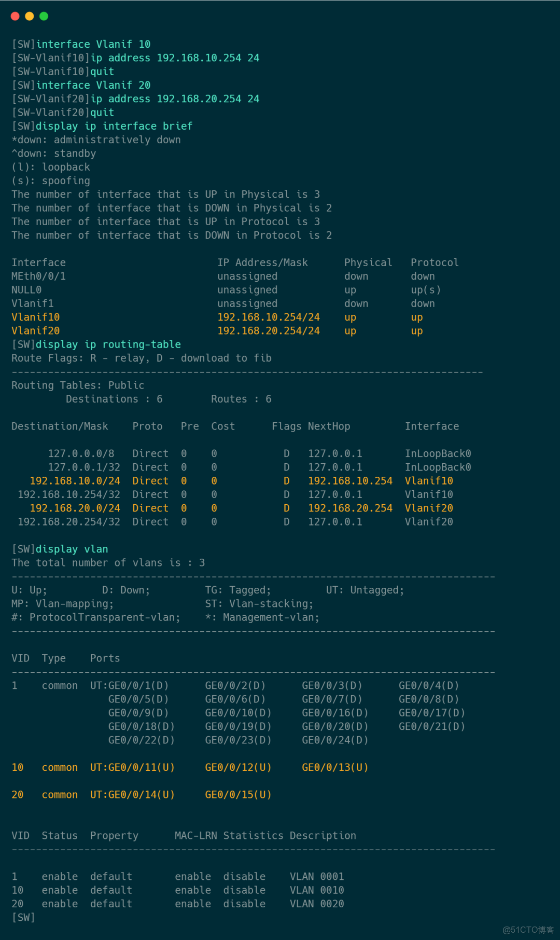Click 'UP in Physical is 3' line
This screenshot has width=560, height=940.
point(166,194)
